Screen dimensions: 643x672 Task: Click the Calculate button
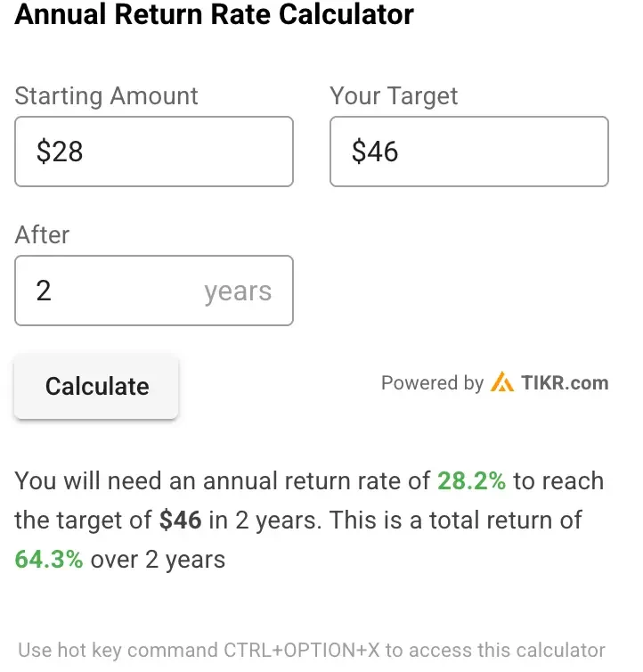coord(96,386)
